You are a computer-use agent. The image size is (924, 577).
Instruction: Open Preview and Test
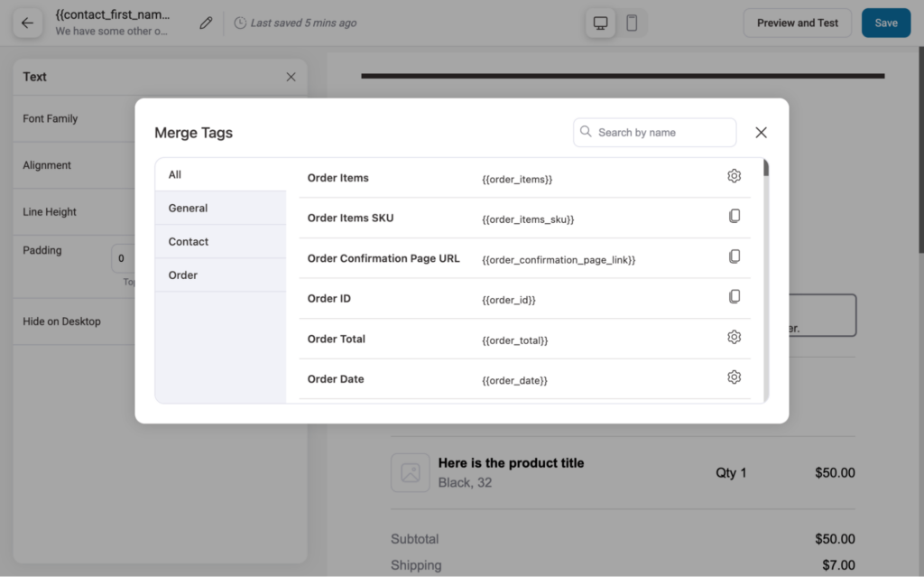point(797,23)
